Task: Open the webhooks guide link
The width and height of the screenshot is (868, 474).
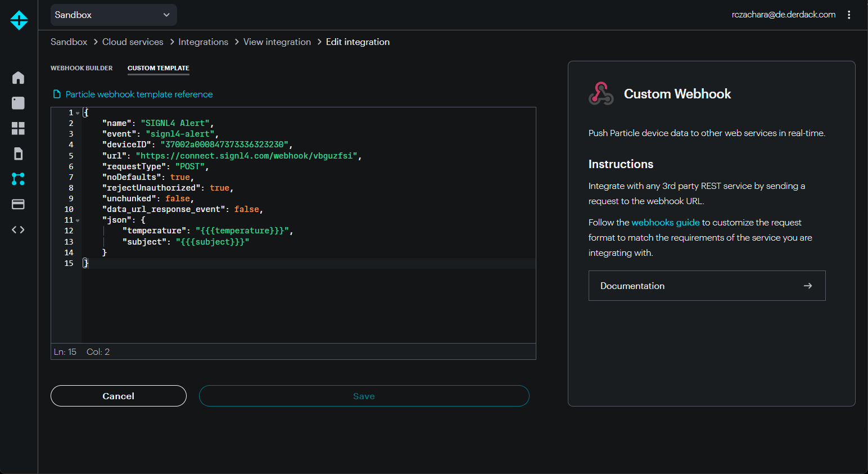Action: 666,222
